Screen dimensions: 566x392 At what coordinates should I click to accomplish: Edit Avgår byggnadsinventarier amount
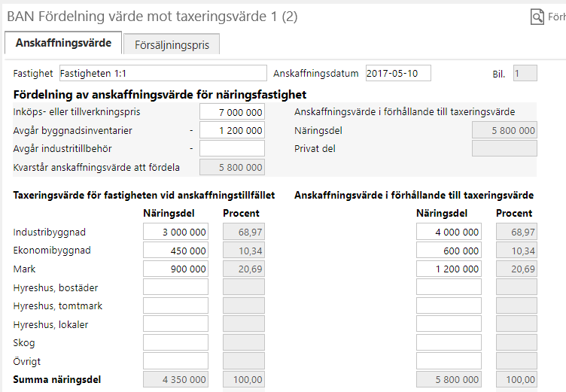(232, 130)
